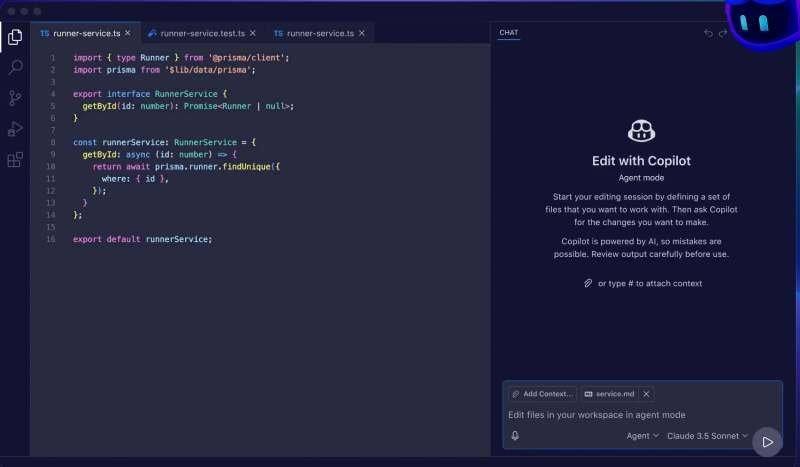Click 'findUnique' in the code
800x467 pixels.
(246, 166)
